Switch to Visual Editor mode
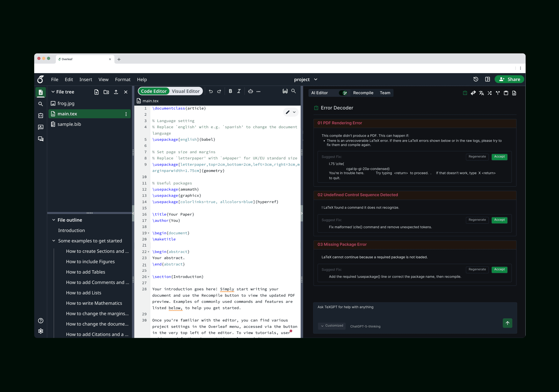Viewport: 559px width, 392px height. 185,91
